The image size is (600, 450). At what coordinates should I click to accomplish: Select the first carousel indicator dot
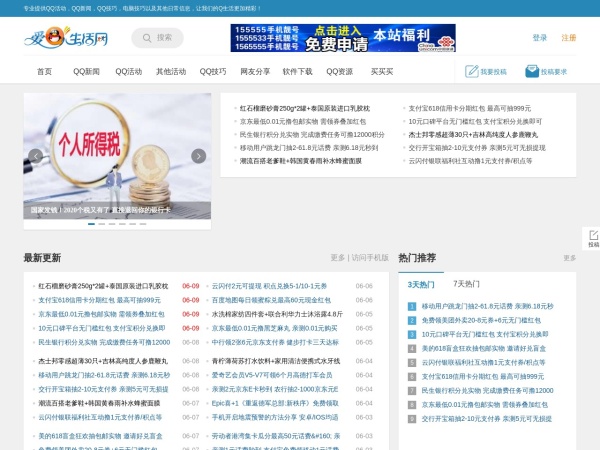point(91,224)
